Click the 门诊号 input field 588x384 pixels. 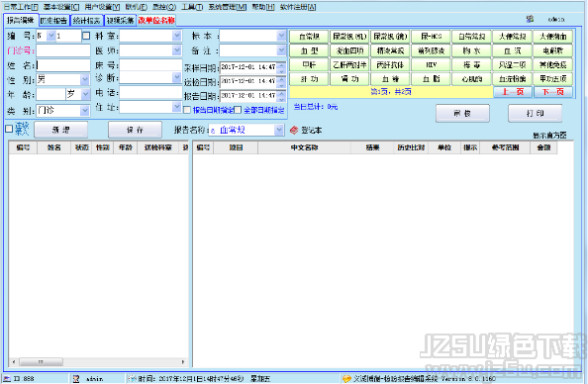click(63, 50)
